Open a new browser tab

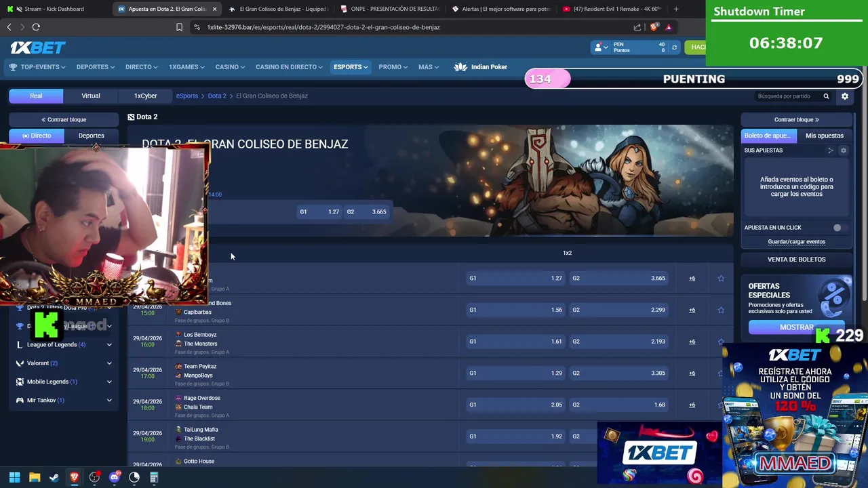675,9
